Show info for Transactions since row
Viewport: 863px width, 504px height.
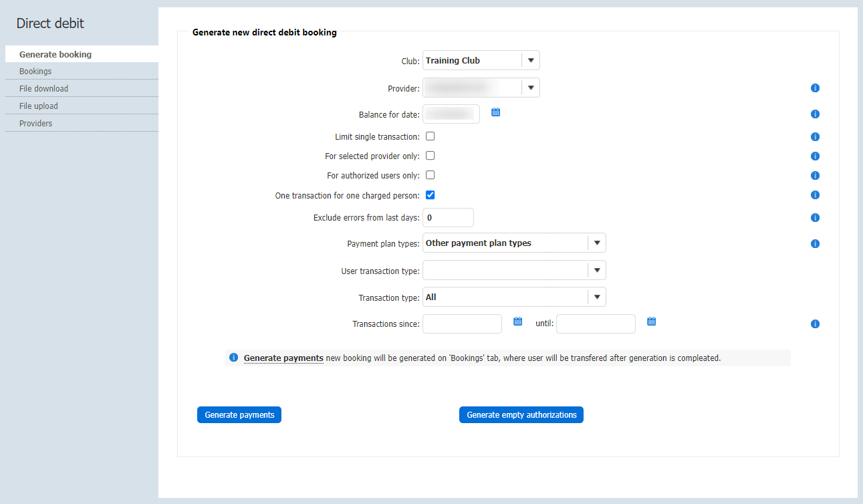pos(815,324)
